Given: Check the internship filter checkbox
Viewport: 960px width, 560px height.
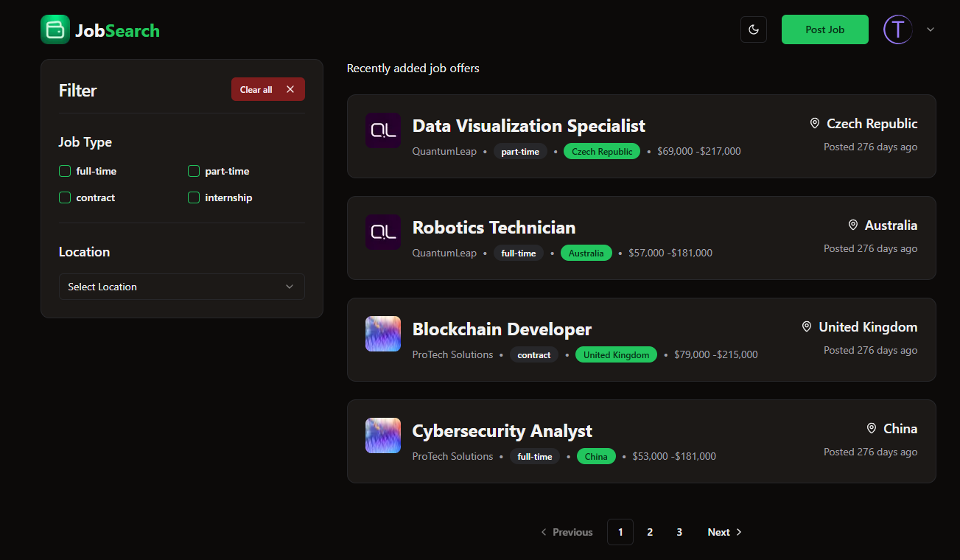Looking at the screenshot, I should [193, 197].
